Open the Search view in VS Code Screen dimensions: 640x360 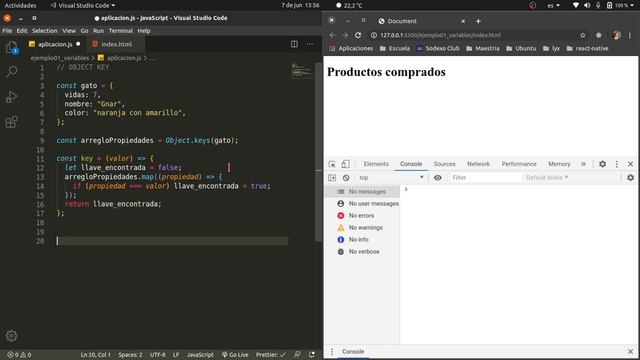click(12, 72)
